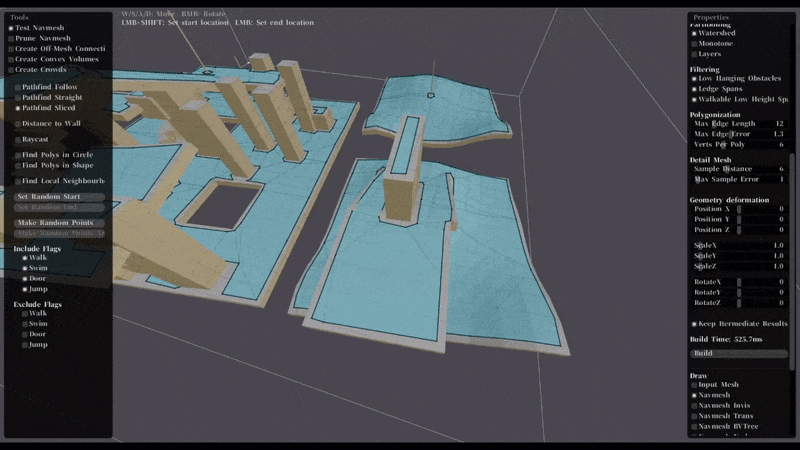Click the Set Random End button

click(x=59, y=207)
